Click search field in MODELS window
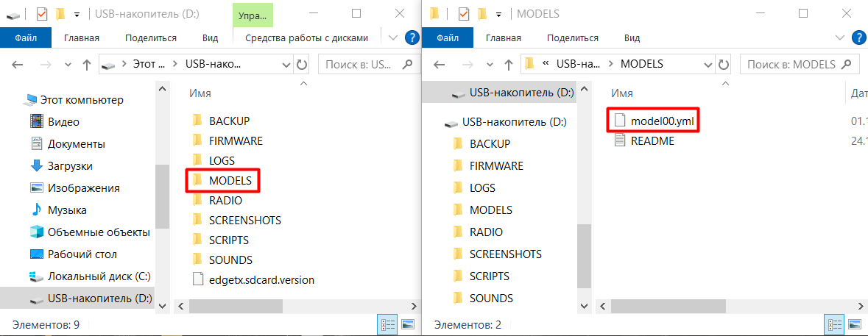The image size is (868, 336). click(x=791, y=65)
